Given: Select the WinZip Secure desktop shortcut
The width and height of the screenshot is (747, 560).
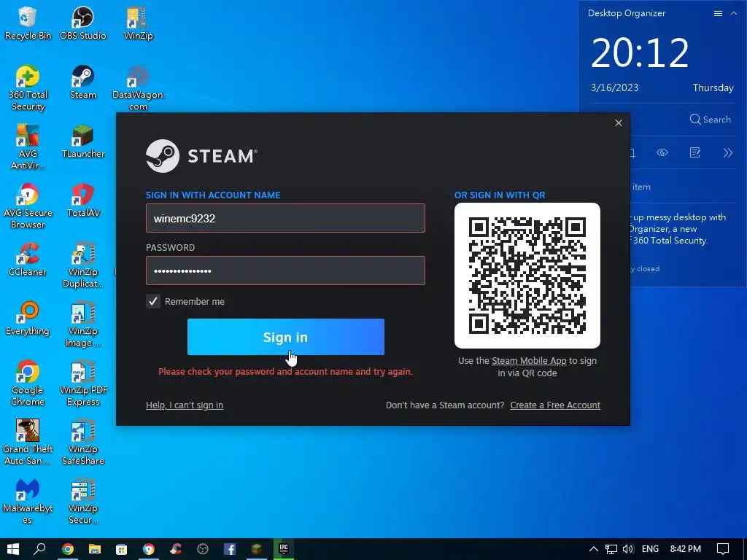Looking at the screenshot, I should click(83, 502).
